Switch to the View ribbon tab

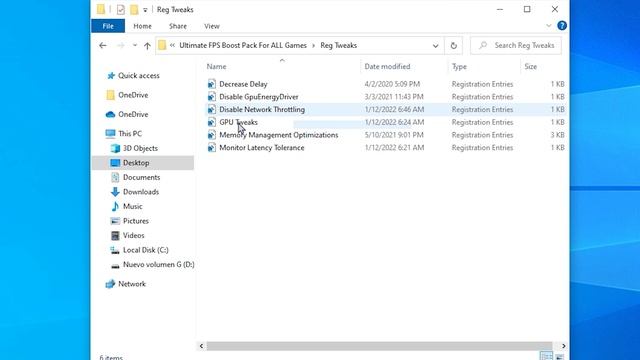tap(212, 26)
